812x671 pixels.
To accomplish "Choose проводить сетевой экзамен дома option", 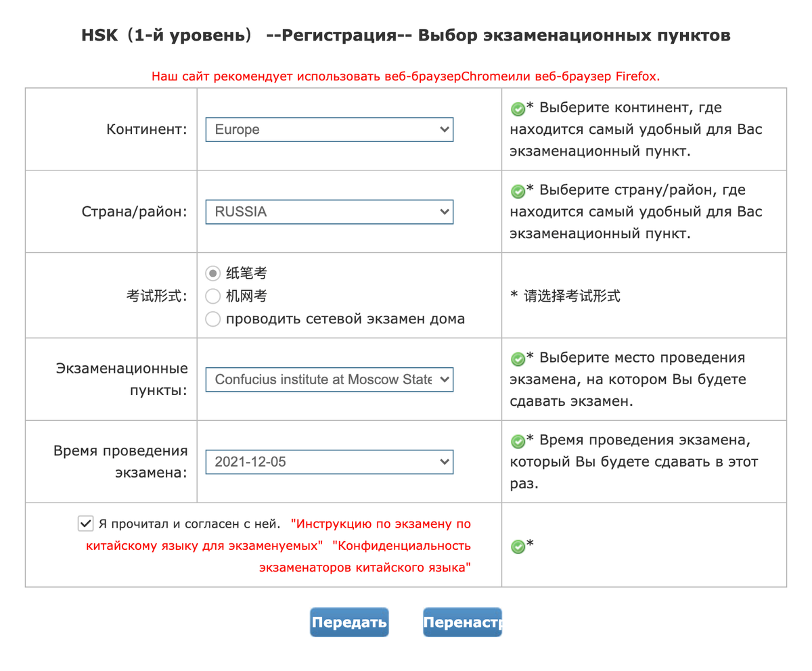I will pos(213,319).
